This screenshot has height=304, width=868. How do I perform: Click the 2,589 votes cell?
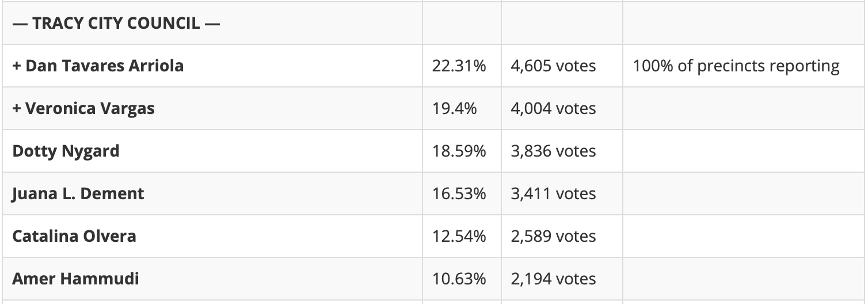[553, 237]
